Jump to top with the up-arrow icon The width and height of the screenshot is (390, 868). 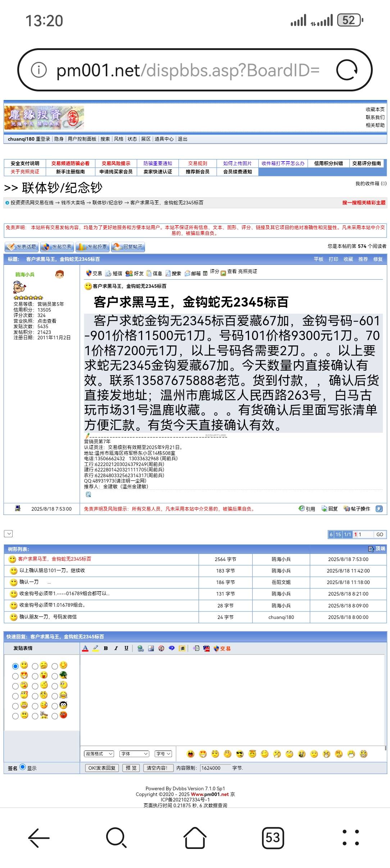pos(379,508)
